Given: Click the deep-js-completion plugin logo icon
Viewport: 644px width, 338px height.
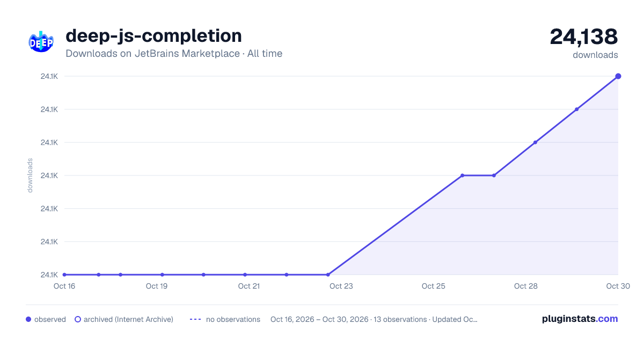Looking at the screenshot, I should coord(41,42).
